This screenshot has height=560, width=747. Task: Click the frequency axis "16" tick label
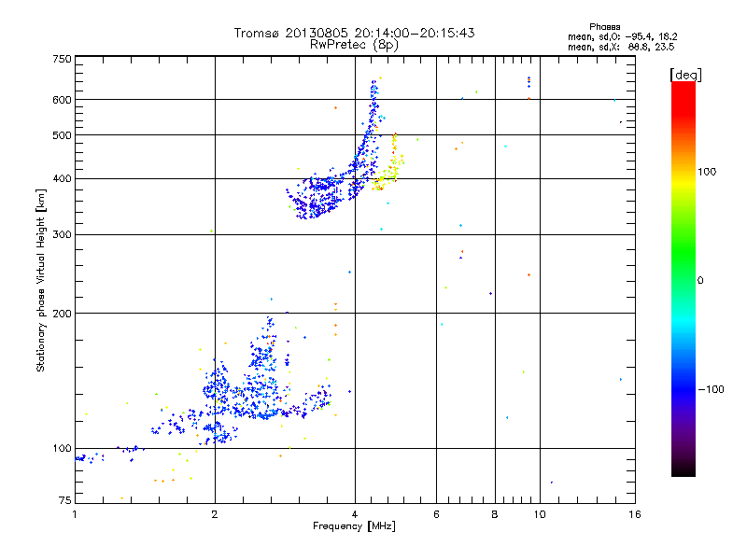tap(635, 514)
